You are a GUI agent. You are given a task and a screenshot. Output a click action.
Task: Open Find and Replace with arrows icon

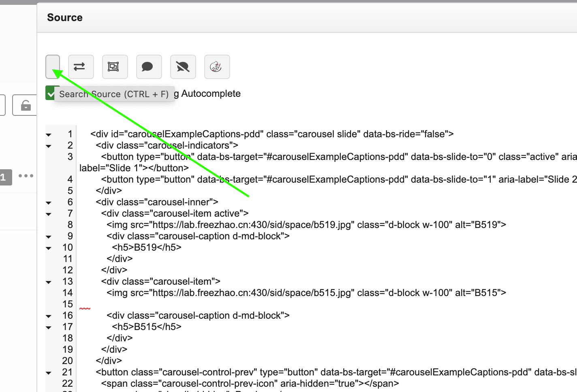point(81,67)
